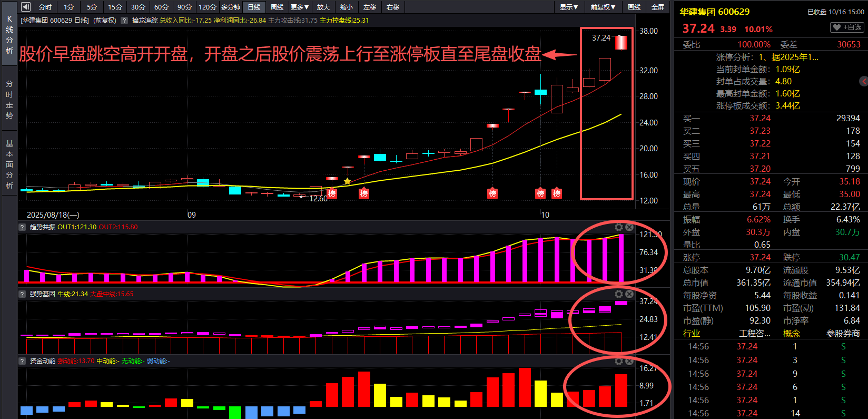Open help for the 强势基因 indicator
Screen dimensions: 868x419
pyautogui.click(x=22, y=294)
